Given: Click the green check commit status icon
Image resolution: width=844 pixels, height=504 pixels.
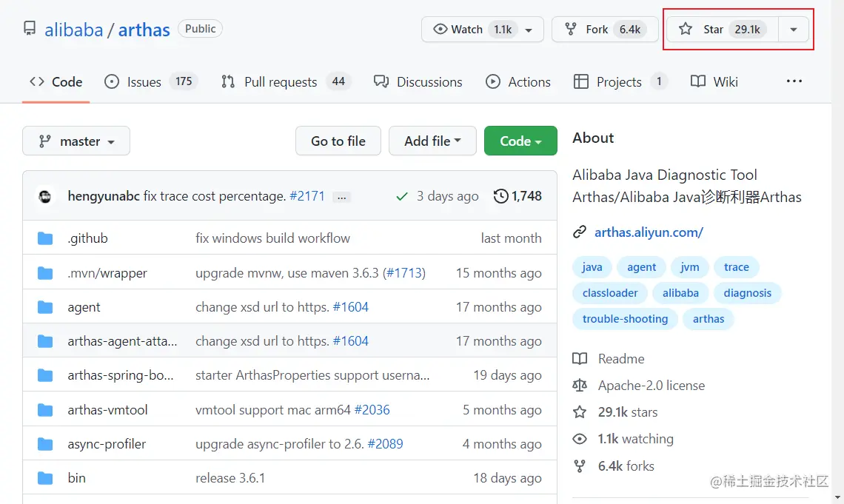Looking at the screenshot, I should tap(401, 197).
